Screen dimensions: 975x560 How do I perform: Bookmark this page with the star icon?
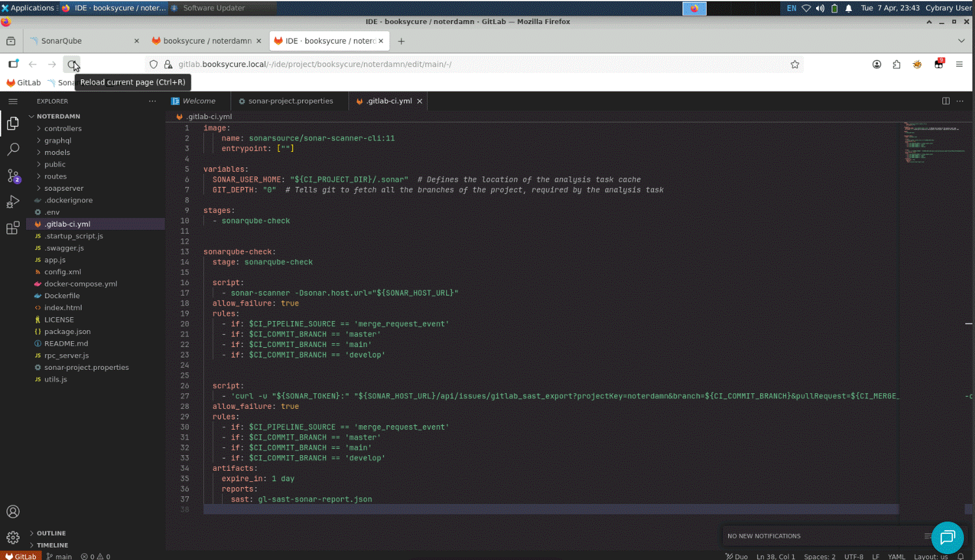pos(795,64)
